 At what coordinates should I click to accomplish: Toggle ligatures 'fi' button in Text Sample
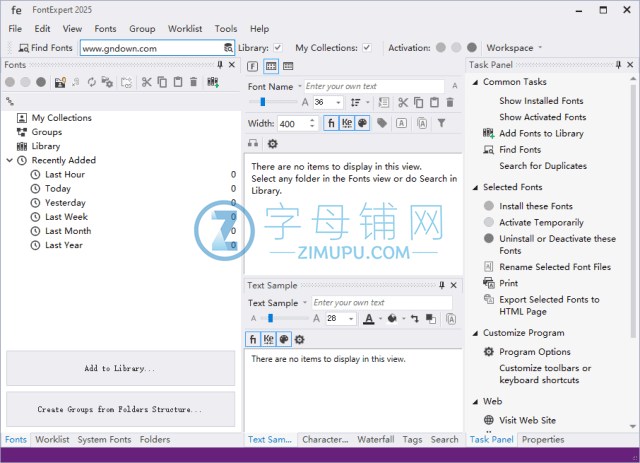[253, 339]
